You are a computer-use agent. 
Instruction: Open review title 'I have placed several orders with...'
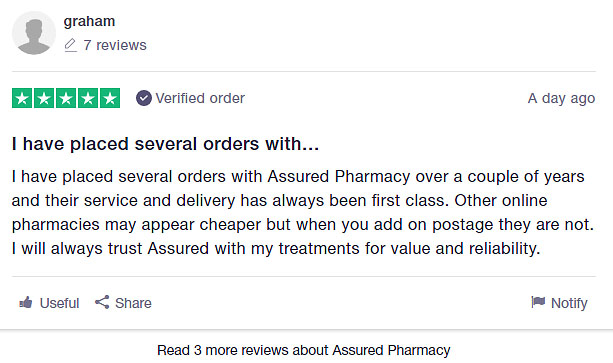tap(165, 144)
